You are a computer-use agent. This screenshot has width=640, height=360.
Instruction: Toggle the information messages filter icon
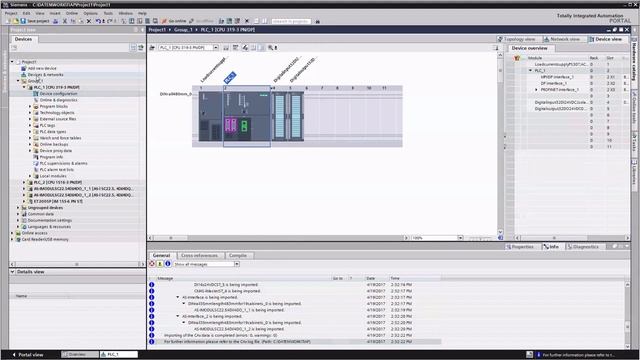click(x=168, y=264)
